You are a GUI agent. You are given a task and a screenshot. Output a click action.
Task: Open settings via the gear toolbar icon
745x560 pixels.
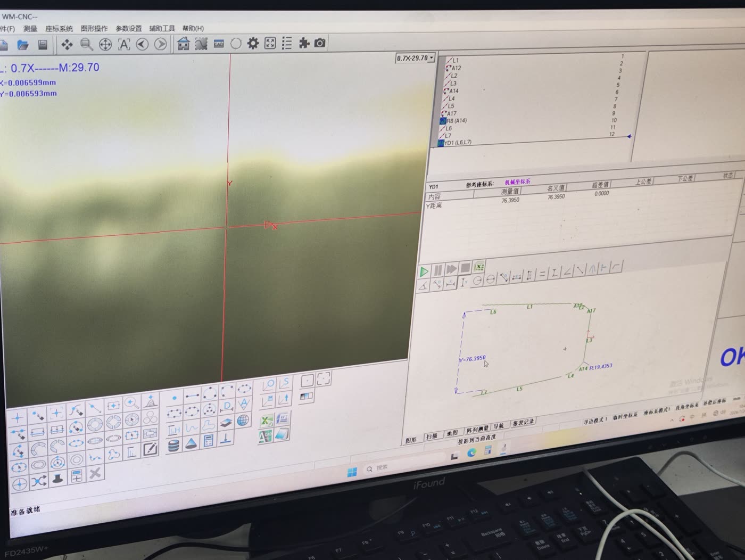click(x=253, y=44)
